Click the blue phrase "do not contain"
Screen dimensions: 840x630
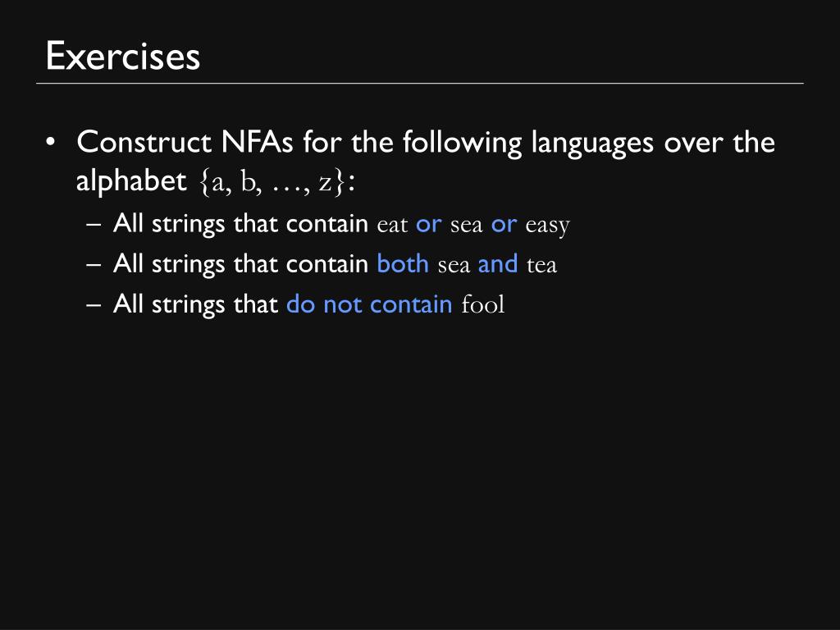tap(370, 304)
